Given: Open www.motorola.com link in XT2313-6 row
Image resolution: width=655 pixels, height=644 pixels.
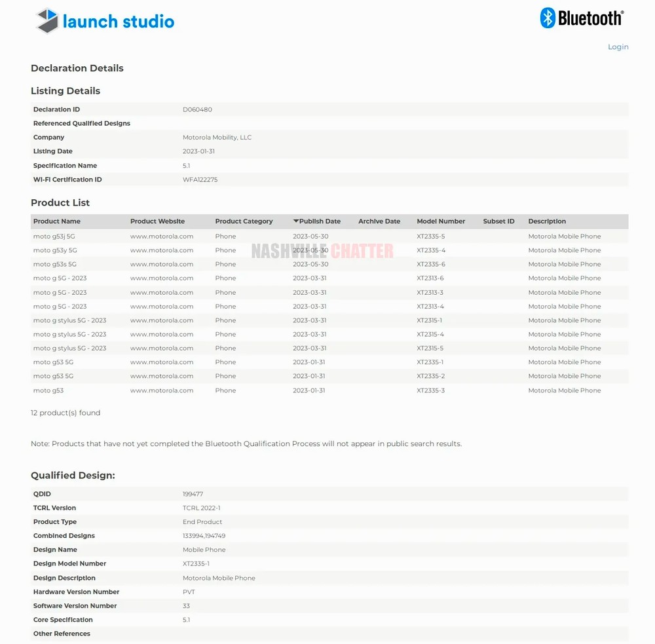Looking at the screenshot, I should coord(162,278).
